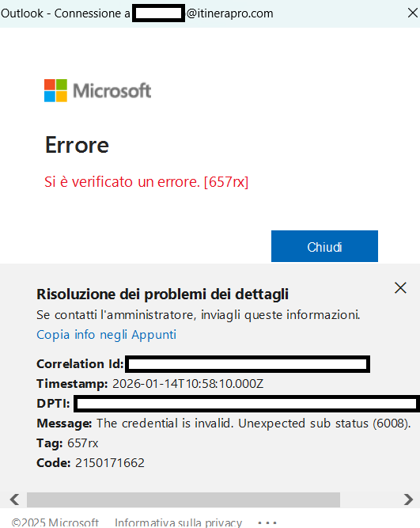Click Copia info negli Appunti link
420x528 pixels.
tap(106, 335)
